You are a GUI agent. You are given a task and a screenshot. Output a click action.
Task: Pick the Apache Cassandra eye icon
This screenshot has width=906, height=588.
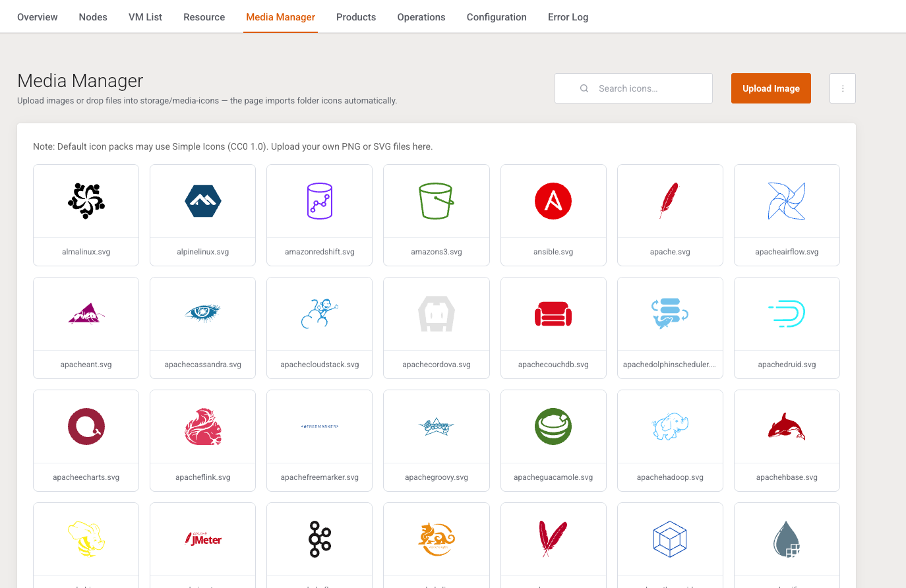pos(203,314)
